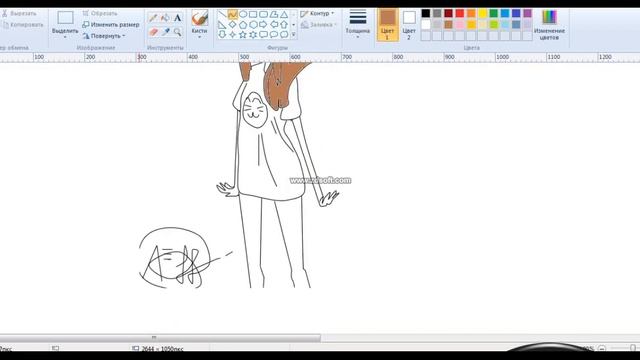Choose the Right arrow shape
The image size is (640, 360).
click(263, 24)
